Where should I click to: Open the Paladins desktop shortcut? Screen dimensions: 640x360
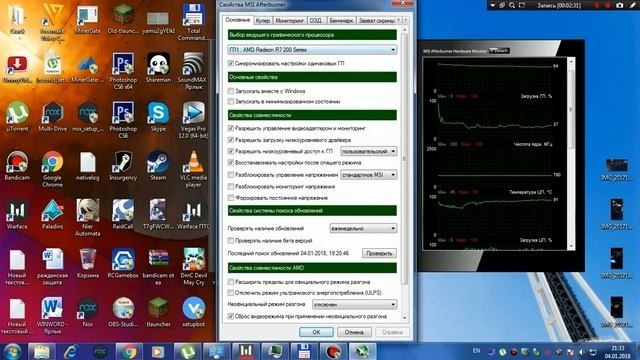[52, 214]
